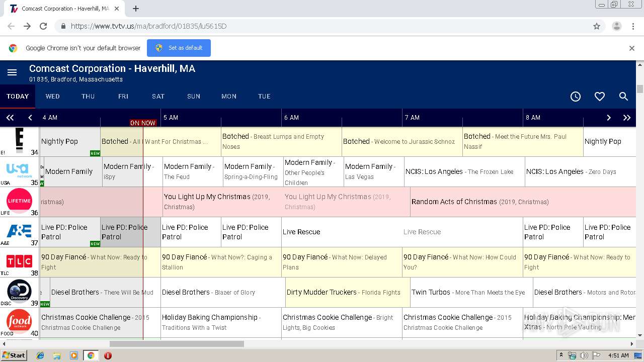644x362 pixels.
Task: Open Holiday Baking Championship - Traditions With a Twist
Action: 221,322
